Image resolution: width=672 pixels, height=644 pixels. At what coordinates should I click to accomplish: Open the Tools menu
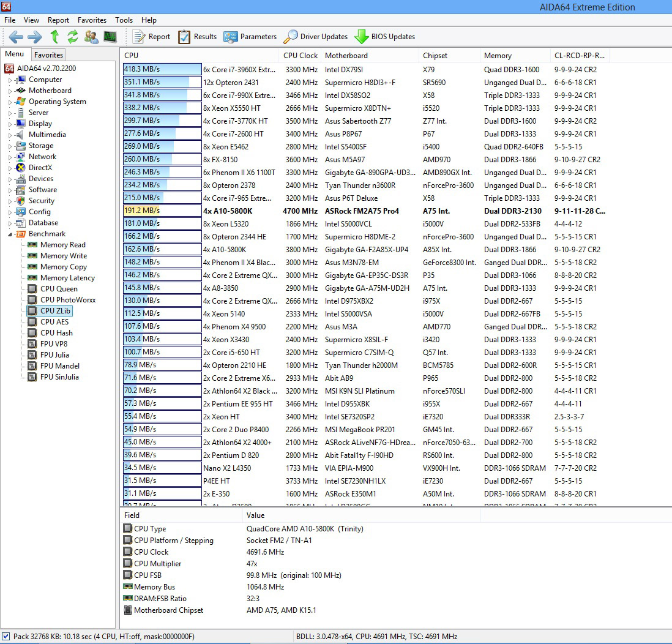coord(124,20)
